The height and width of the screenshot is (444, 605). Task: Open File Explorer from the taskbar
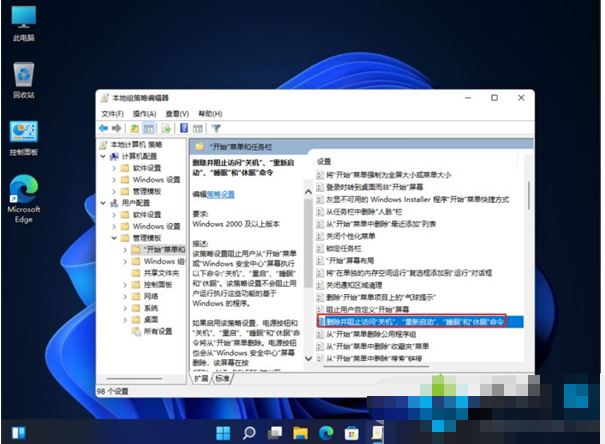[x=300, y=433]
